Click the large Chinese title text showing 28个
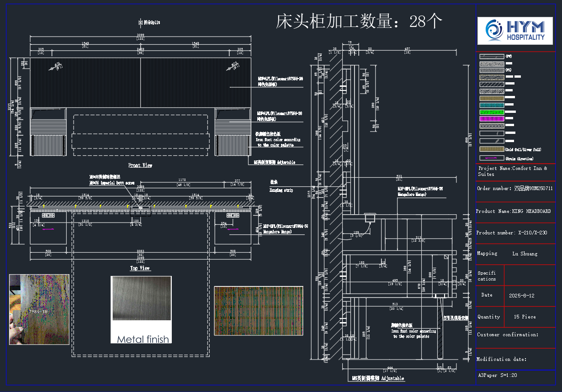This screenshot has width=562, height=392. (x=359, y=21)
